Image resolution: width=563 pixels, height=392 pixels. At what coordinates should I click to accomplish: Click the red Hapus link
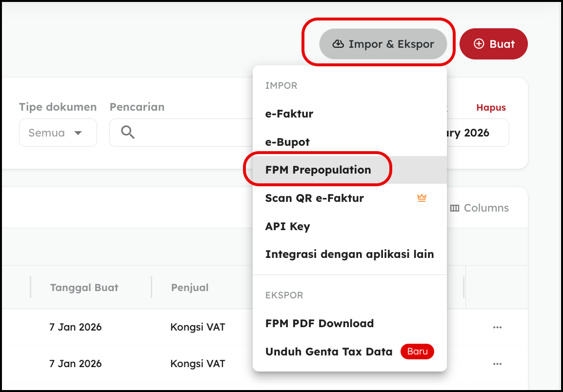click(x=491, y=108)
